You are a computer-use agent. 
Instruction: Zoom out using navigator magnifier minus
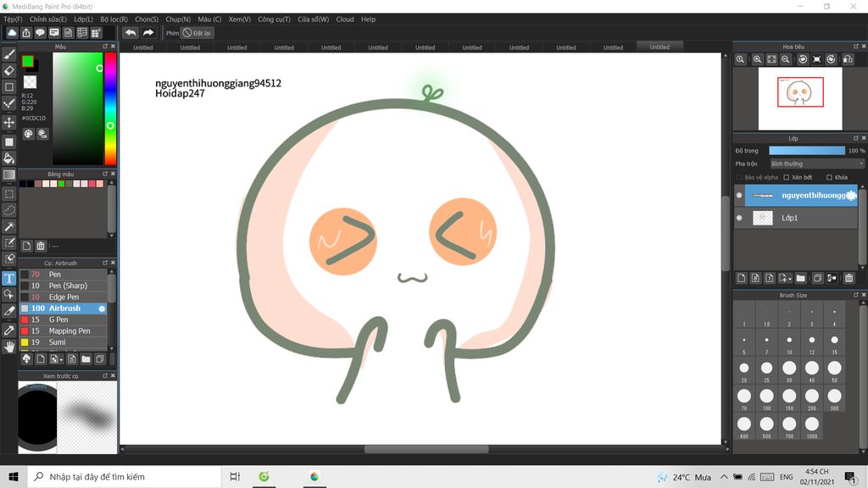pyautogui.click(x=785, y=59)
